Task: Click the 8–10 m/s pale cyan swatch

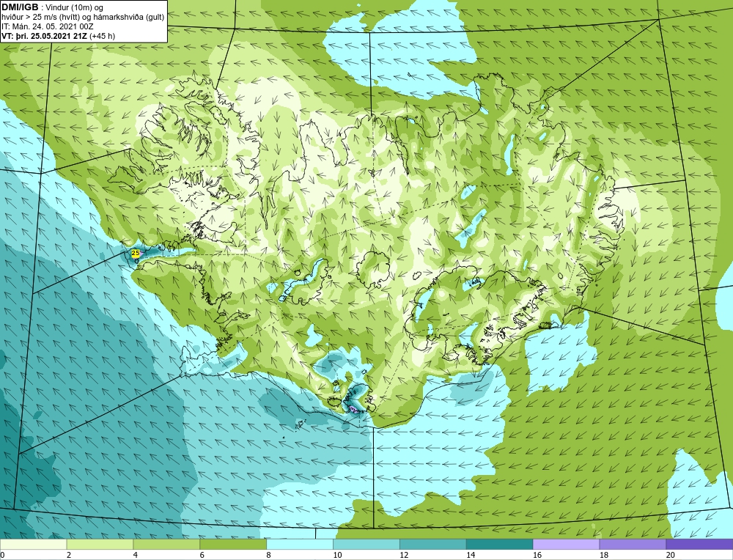Action: pyautogui.click(x=300, y=545)
